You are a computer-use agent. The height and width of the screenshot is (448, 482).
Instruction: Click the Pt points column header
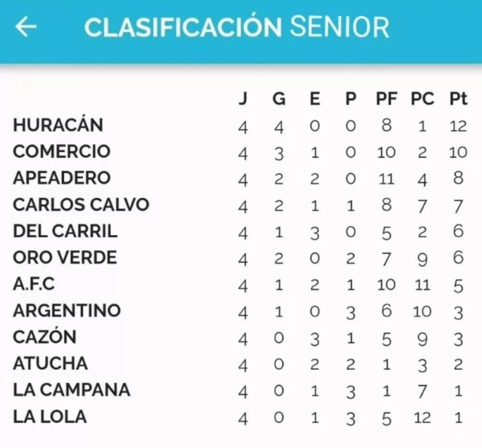coord(458,98)
